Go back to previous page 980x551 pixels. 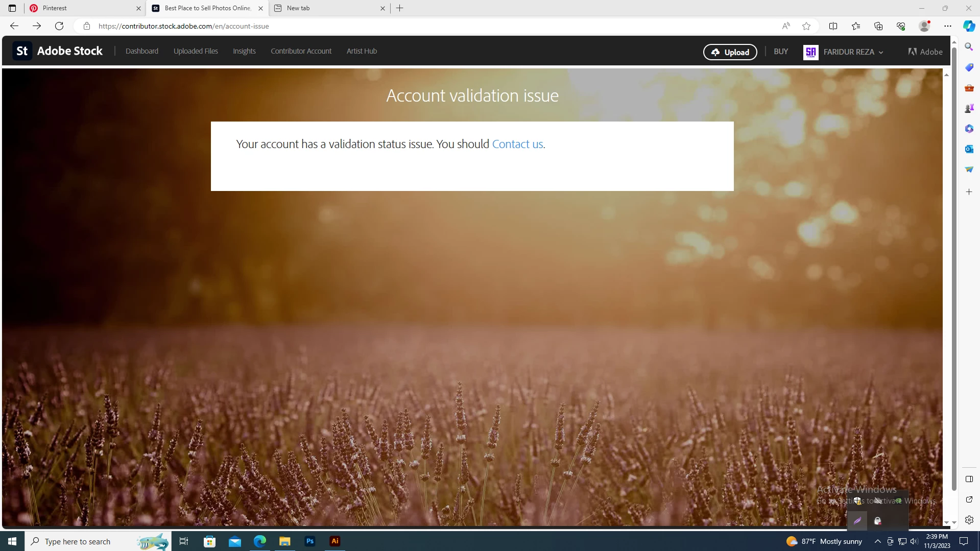click(14, 26)
